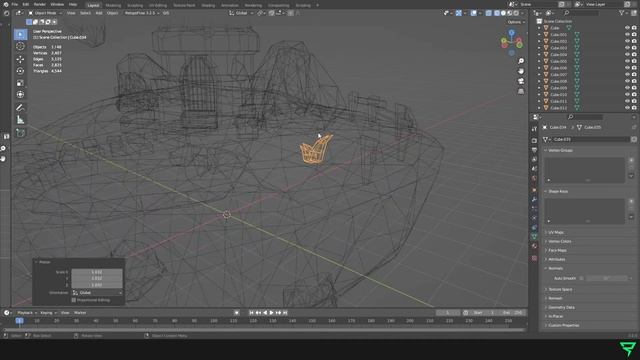Open the Render properties tab
This screenshot has width=640, height=360.
534,140
